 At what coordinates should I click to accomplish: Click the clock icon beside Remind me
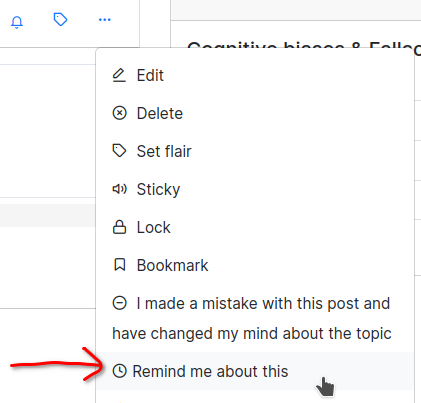pyautogui.click(x=119, y=371)
